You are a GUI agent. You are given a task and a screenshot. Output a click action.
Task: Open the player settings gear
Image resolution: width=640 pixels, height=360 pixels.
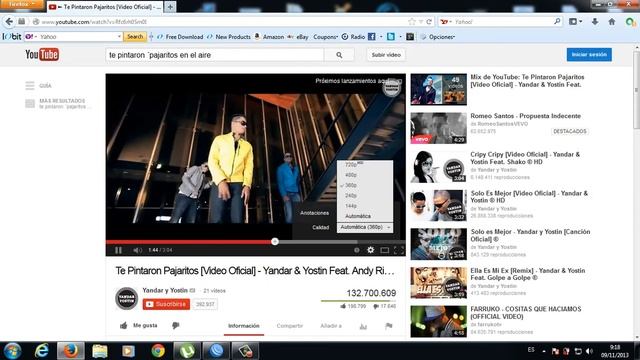tap(370, 250)
